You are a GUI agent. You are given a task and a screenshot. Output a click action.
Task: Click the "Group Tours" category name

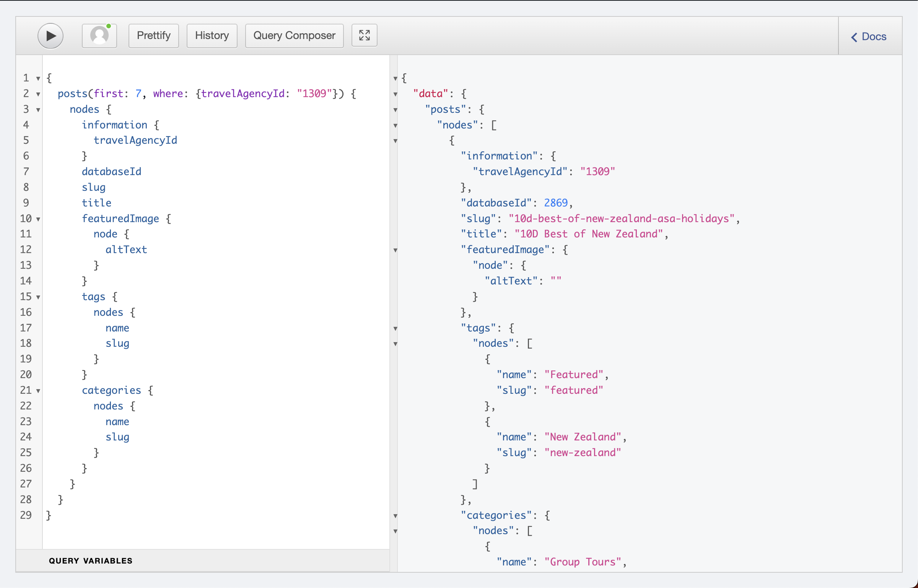click(x=583, y=562)
